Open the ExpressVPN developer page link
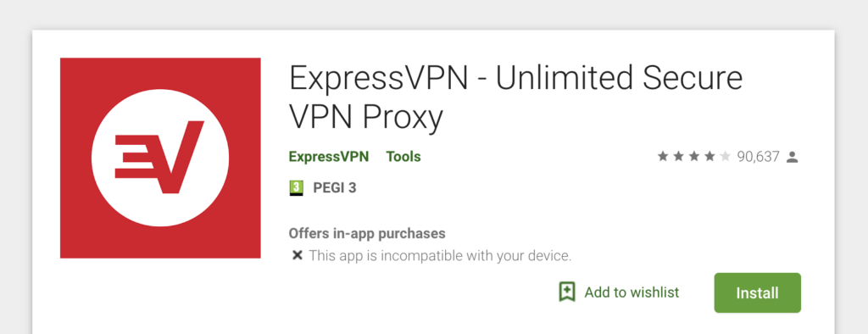The width and height of the screenshot is (868, 334). 329,157
